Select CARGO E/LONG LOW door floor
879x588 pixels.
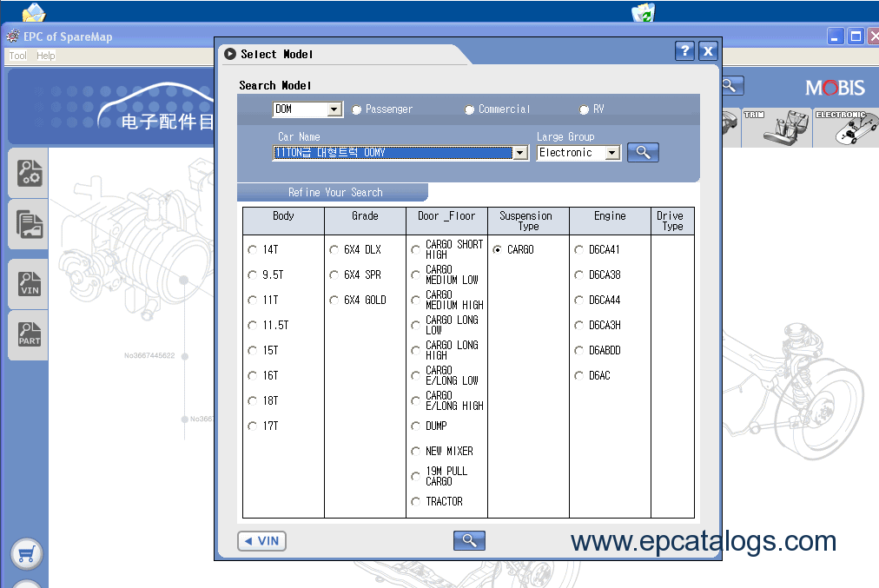point(415,375)
